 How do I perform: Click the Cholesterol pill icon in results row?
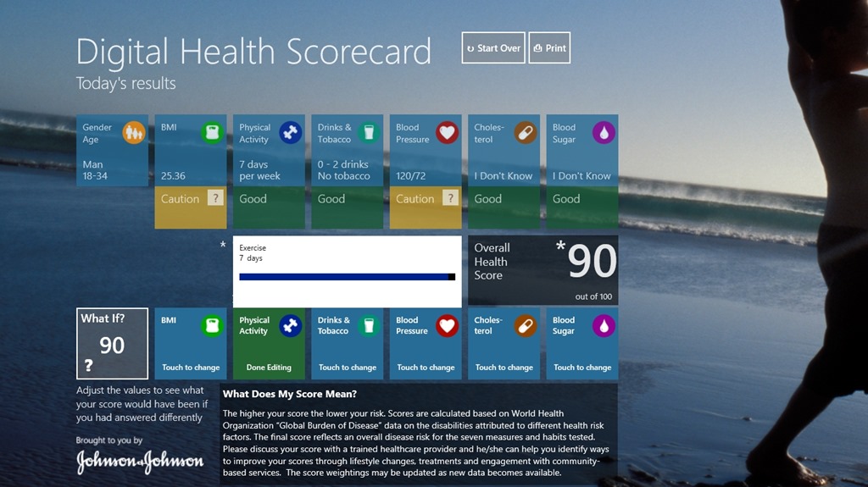click(526, 133)
